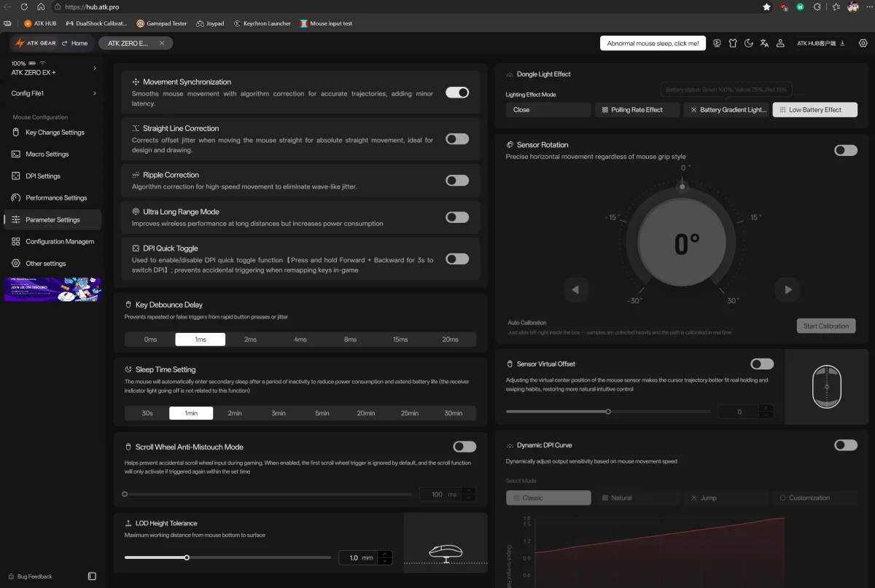Open the Keychron Launcher bookmark
Image resolution: width=875 pixels, height=588 pixels.
click(262, 23)
